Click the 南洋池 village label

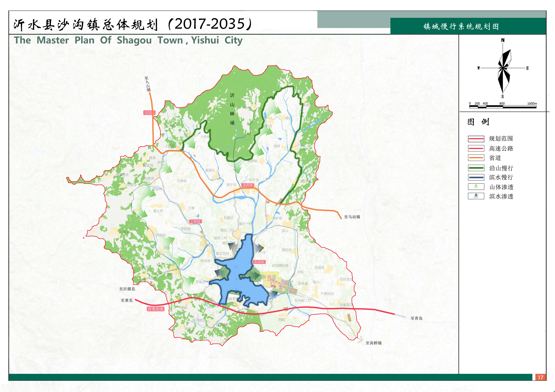coord(205,261)
